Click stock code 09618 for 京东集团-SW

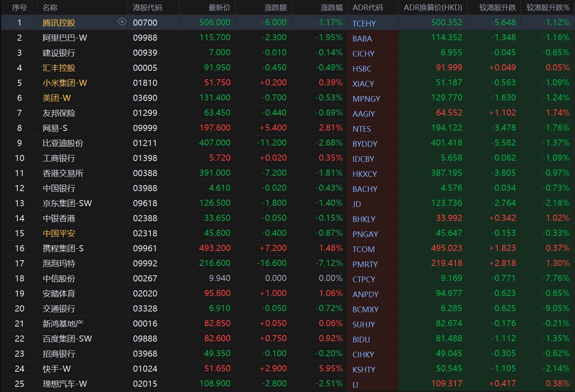coord(145,203)
